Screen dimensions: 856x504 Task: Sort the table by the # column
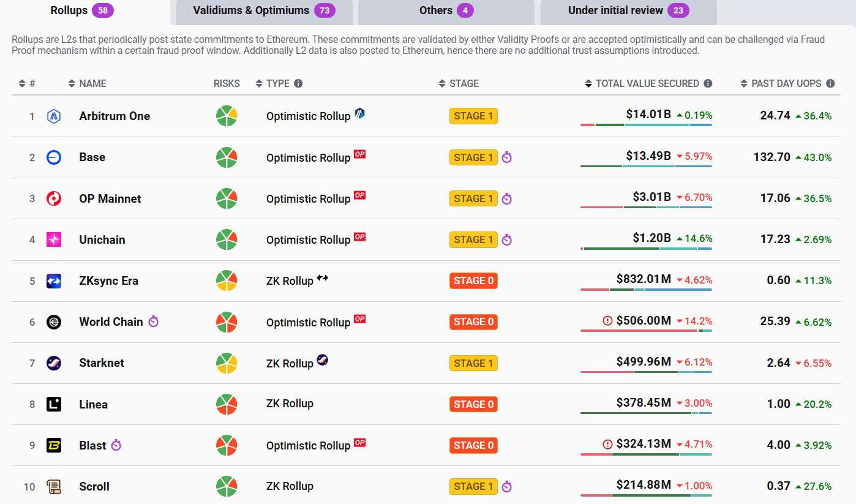(x=27, y=83)
